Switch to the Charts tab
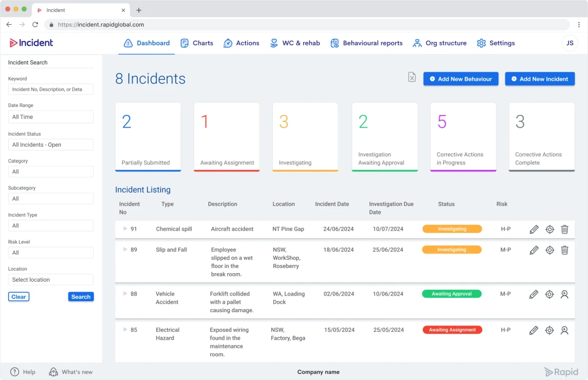588x380 pixels. (x=196, y=43)
